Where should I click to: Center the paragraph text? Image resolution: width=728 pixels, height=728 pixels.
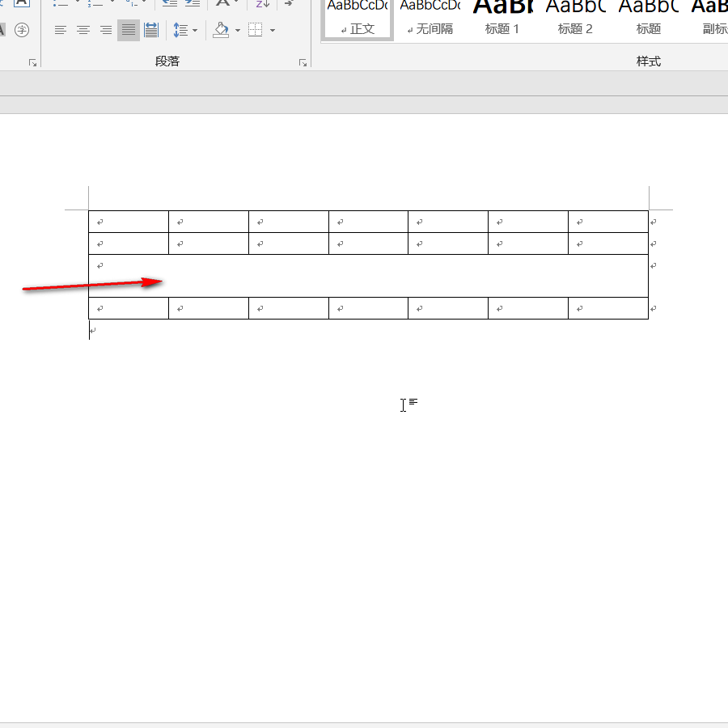83,31
